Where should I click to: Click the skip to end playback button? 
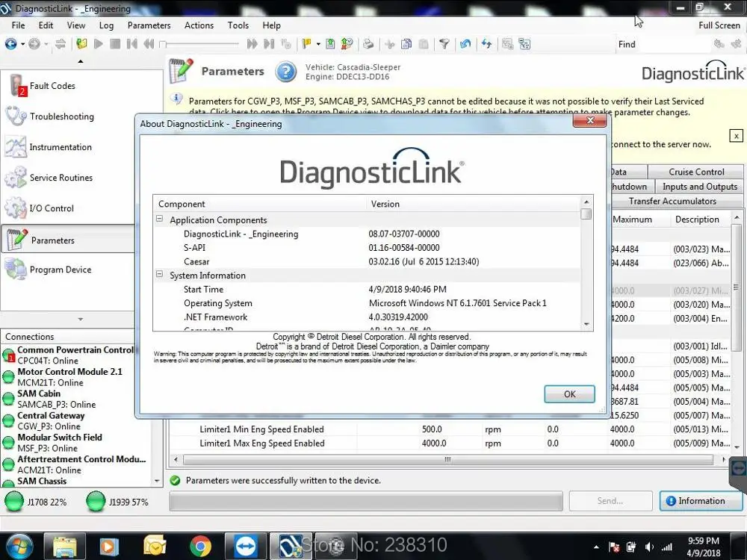pos(269,44)
